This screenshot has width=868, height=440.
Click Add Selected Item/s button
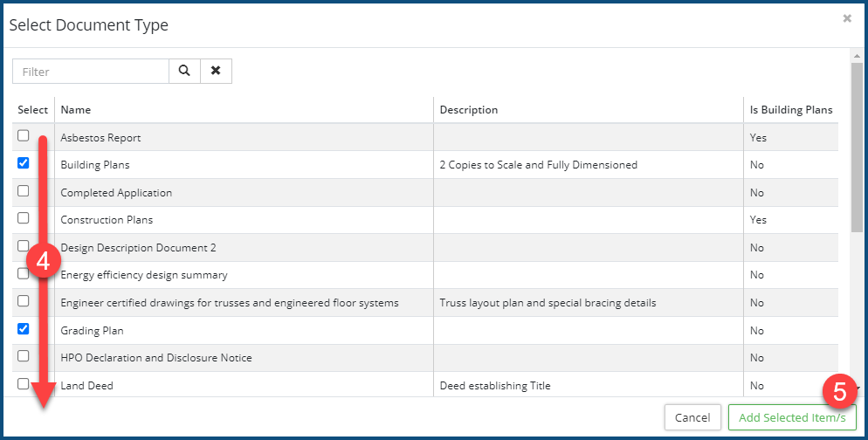pos(792,417)
